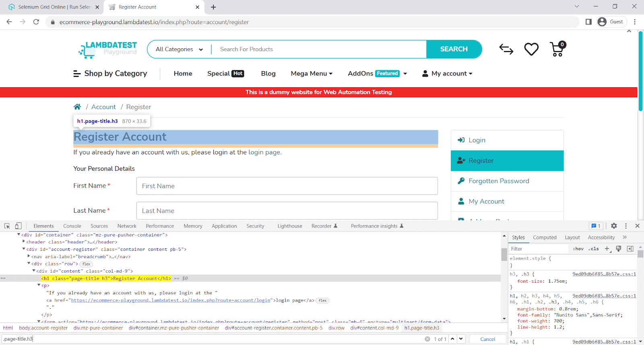The image size is (644, 345).
Task: Activate DevTools inspect element picker icon
Action: point(7,226)
